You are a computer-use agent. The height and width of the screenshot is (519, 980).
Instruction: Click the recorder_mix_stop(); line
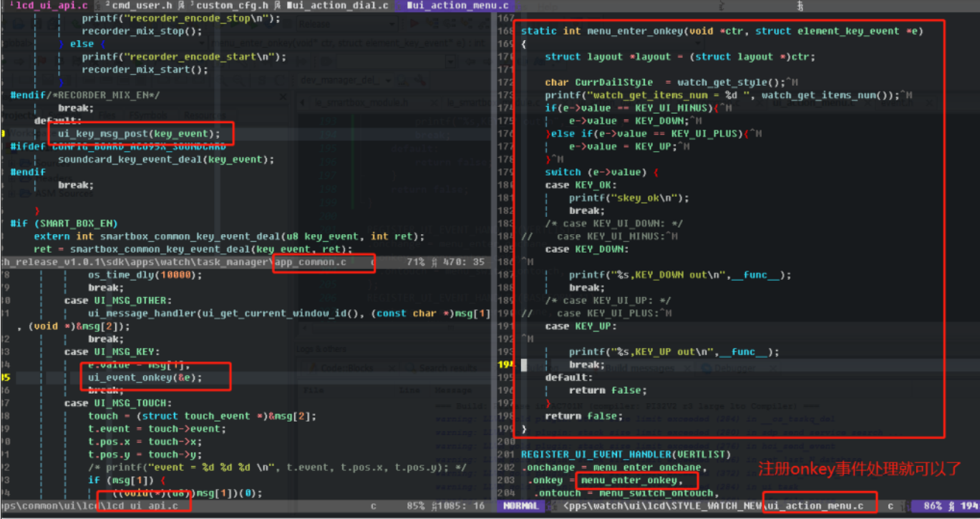point(142,31)
